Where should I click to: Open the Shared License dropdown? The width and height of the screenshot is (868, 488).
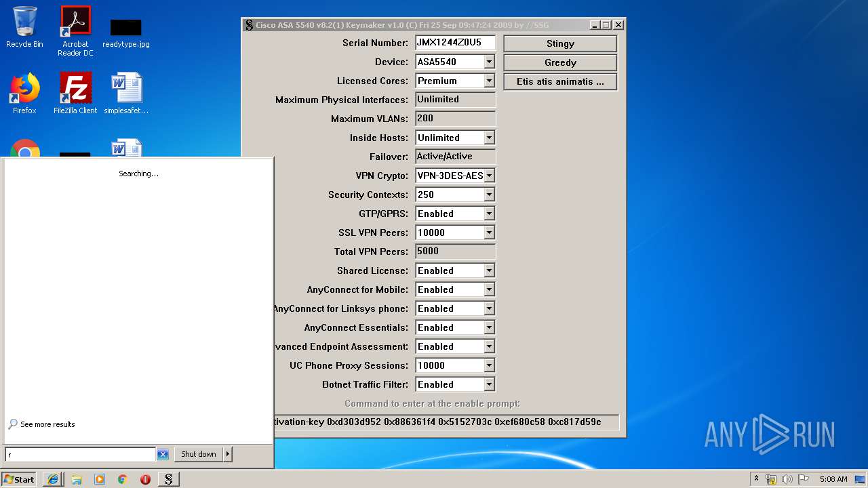[x=490, y=270]
